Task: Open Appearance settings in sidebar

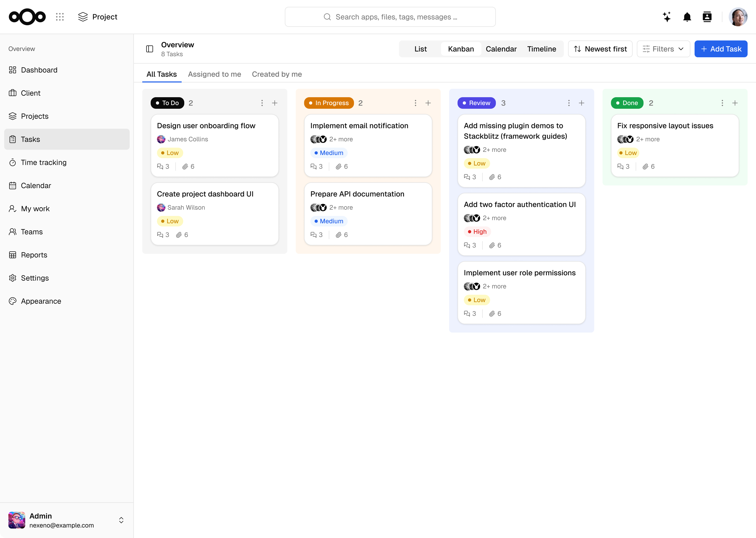Action: [x=67, y=301]
